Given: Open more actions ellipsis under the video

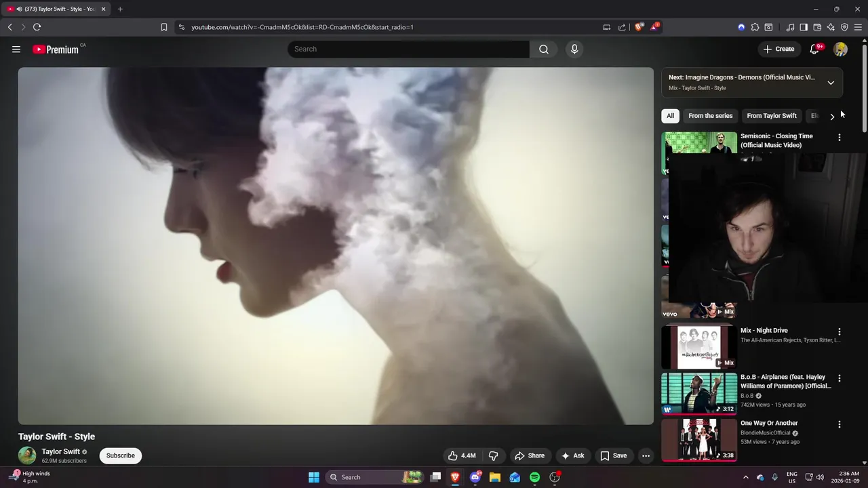Looking at the screenshot, I should (x=646, y=455).
